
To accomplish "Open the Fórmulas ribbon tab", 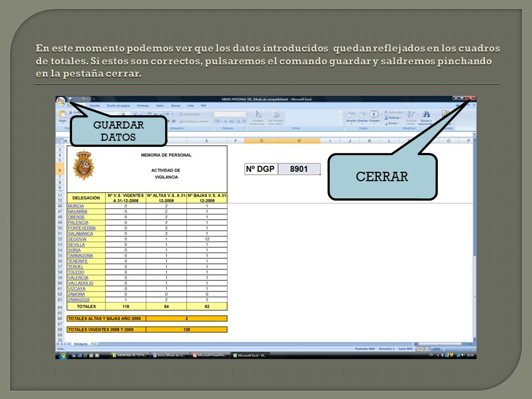I will pyautogui.click(x=143, y=106).
